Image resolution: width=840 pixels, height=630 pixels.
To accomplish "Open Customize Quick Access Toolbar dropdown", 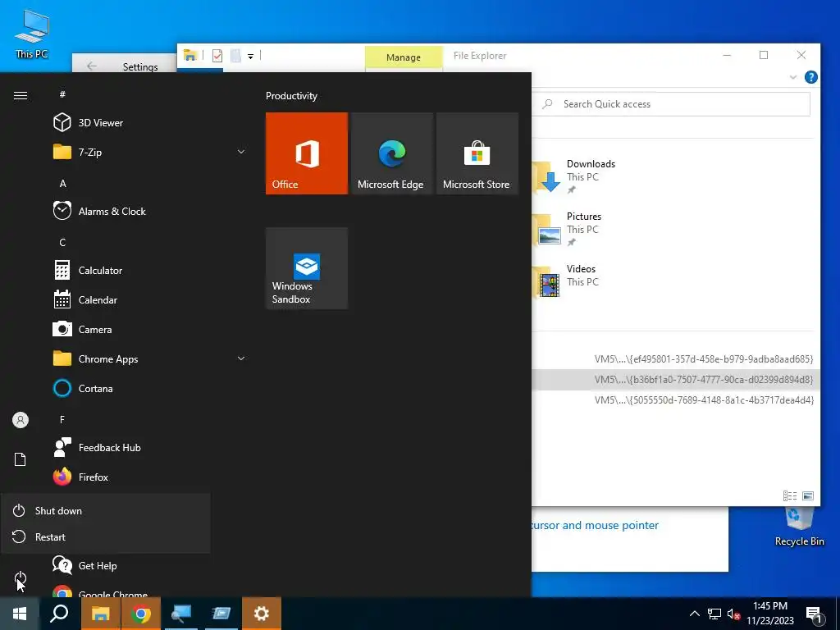I will pyautogui.click(x=250, y=56).
